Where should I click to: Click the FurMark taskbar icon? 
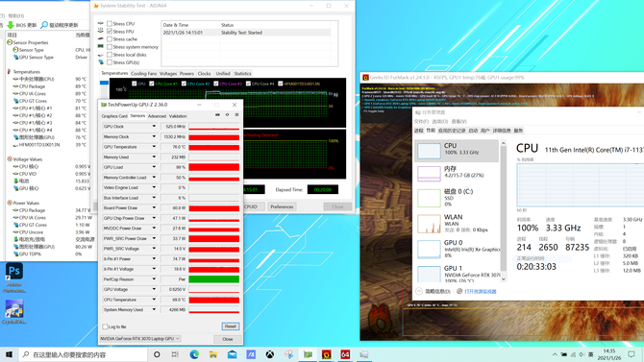point(326,354)
